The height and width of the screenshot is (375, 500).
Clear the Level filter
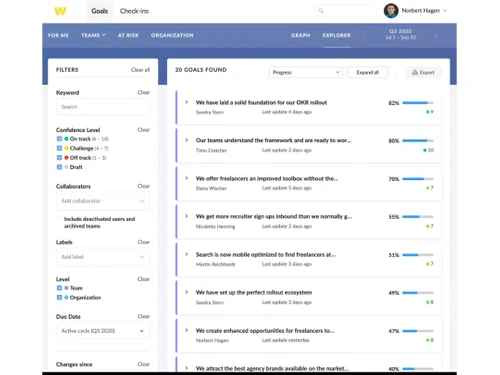click(144, 279)
